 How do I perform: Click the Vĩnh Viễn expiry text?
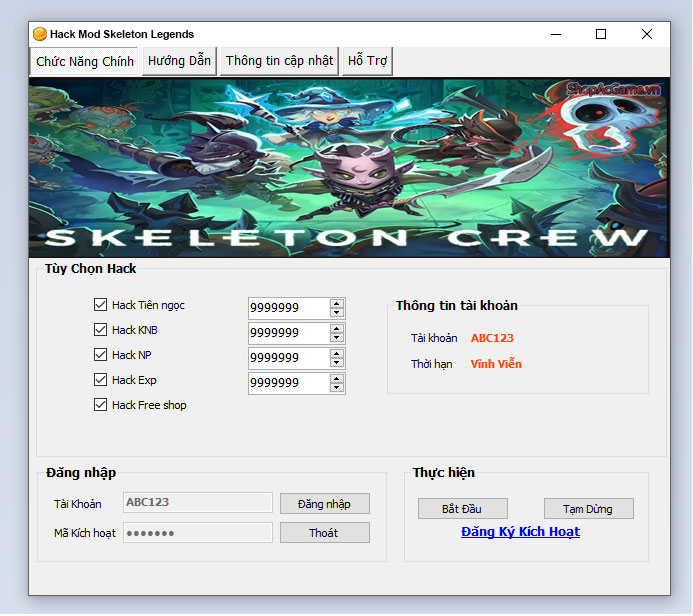496,364
